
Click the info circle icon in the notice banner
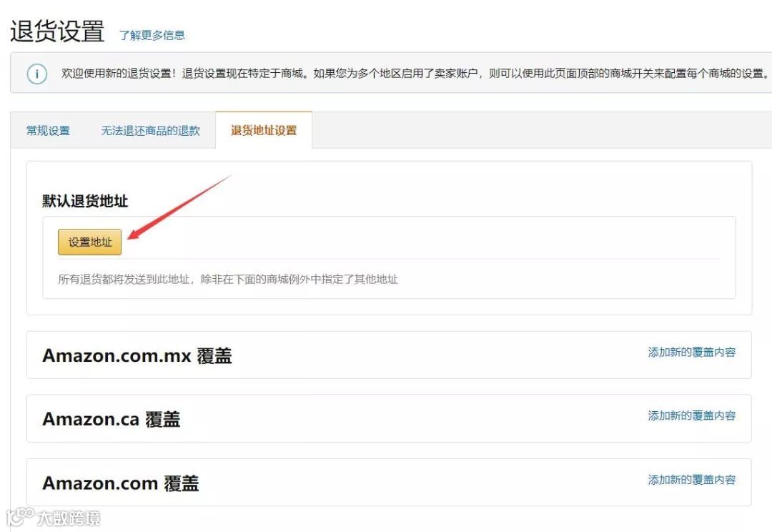coord(36,74)
